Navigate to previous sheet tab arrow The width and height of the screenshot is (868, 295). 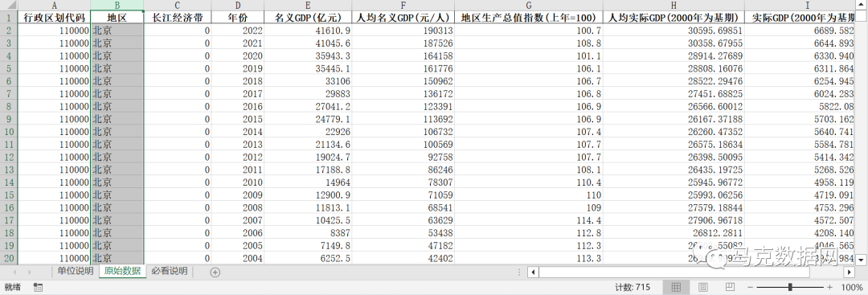(x=14, y=272)
